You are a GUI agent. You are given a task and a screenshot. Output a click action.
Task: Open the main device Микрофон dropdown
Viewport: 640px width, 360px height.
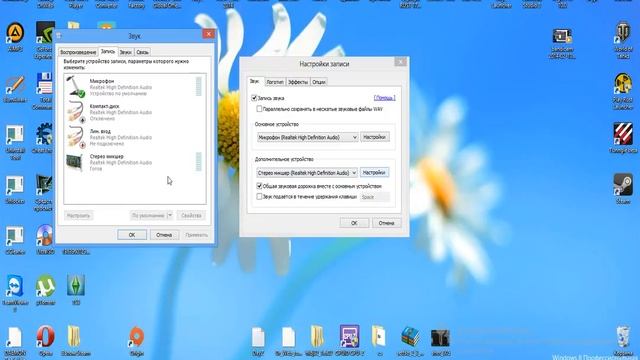(307, 138)
